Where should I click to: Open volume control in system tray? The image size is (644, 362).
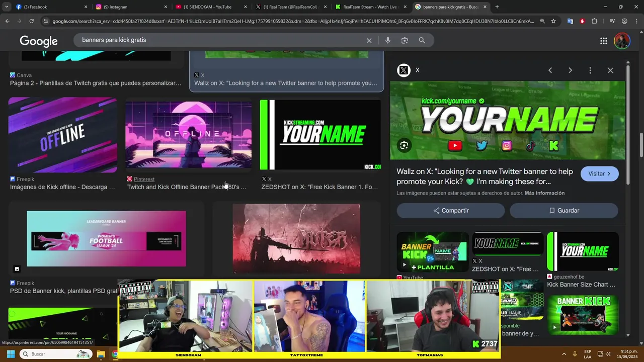click(608, 354)
